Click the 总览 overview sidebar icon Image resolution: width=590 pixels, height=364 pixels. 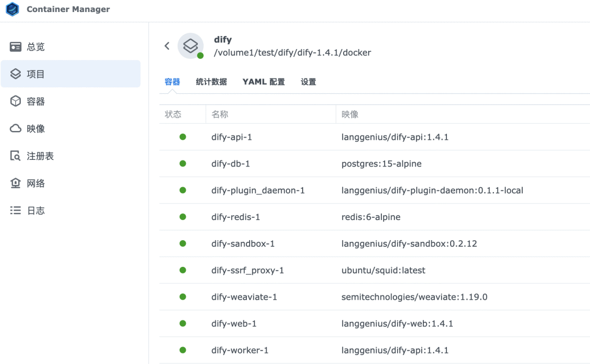click(x=15, y=46)
